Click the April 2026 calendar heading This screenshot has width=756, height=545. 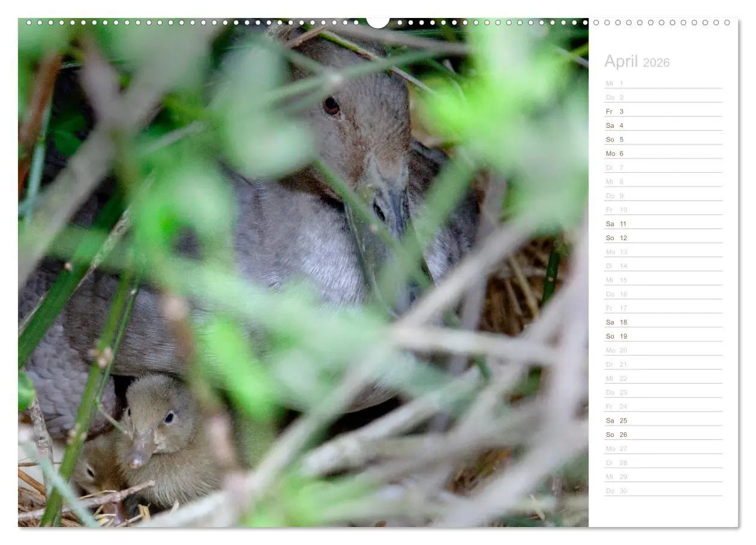[x=637, y=62]
